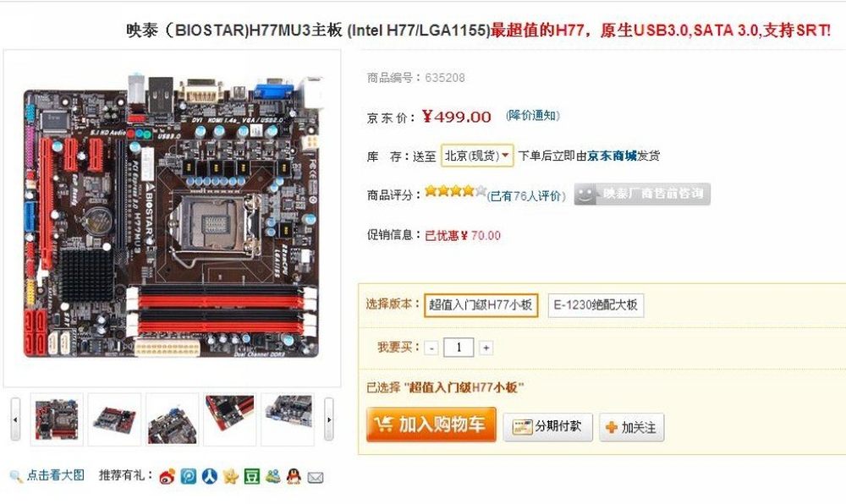Open the second motherboard thumbnail
The height and width of the screenshot is (504, 846).
(x=114, y=419)
